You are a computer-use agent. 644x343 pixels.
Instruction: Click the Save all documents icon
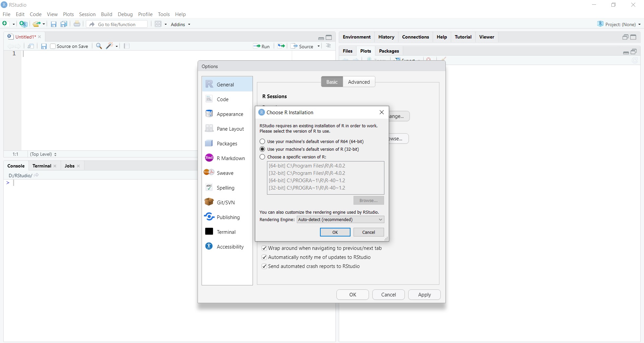point(64,24)
